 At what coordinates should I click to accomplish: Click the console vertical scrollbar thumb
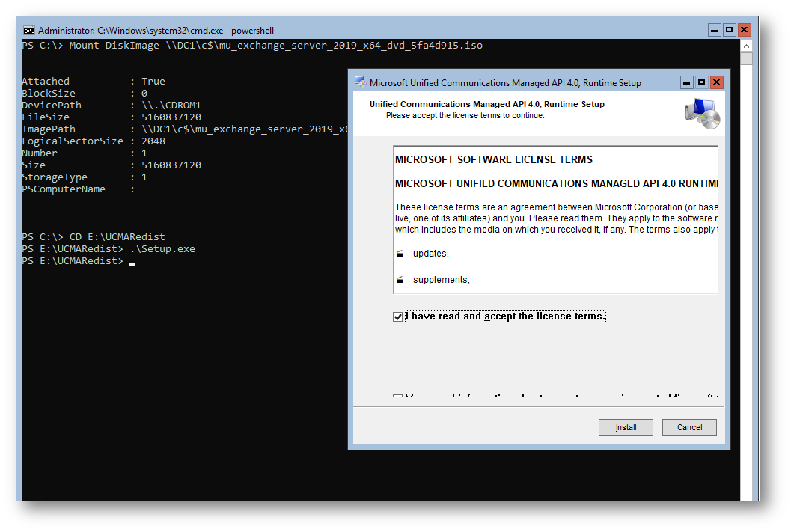point(746,58)
